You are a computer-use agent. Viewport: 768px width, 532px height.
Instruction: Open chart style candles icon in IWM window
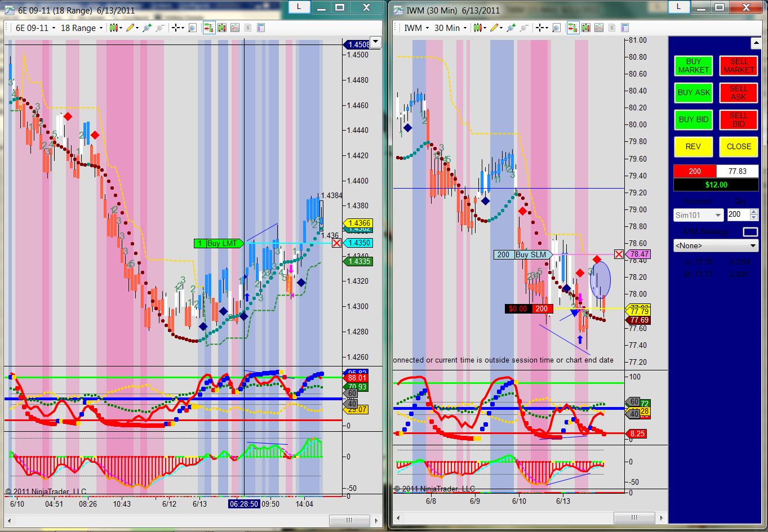click(477, 28)
